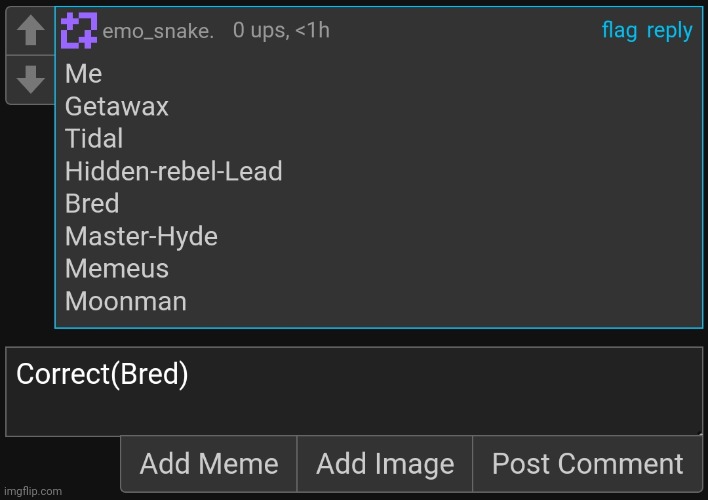
Task: Click "Bred" in the comment list
Action: click(92, 204)
